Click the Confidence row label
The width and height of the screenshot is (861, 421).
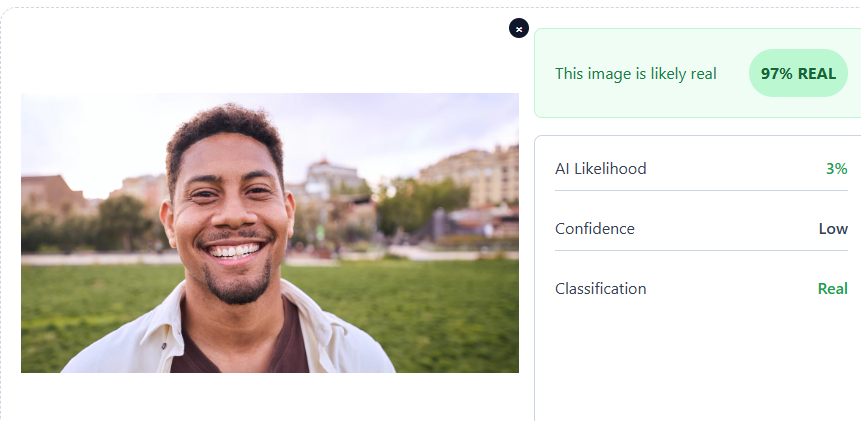coord(594,228)
